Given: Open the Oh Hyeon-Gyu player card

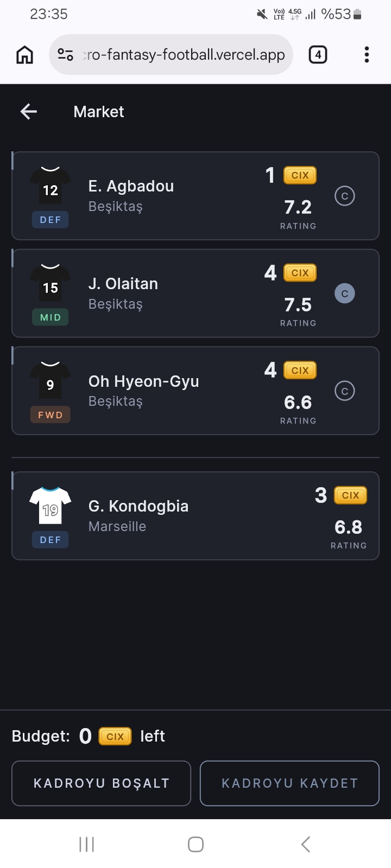Looking at the screenshot, I should tap(195, 391).
